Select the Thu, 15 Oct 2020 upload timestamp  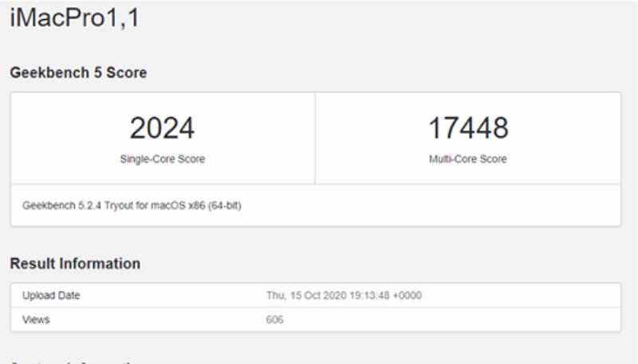click(344, 296)
